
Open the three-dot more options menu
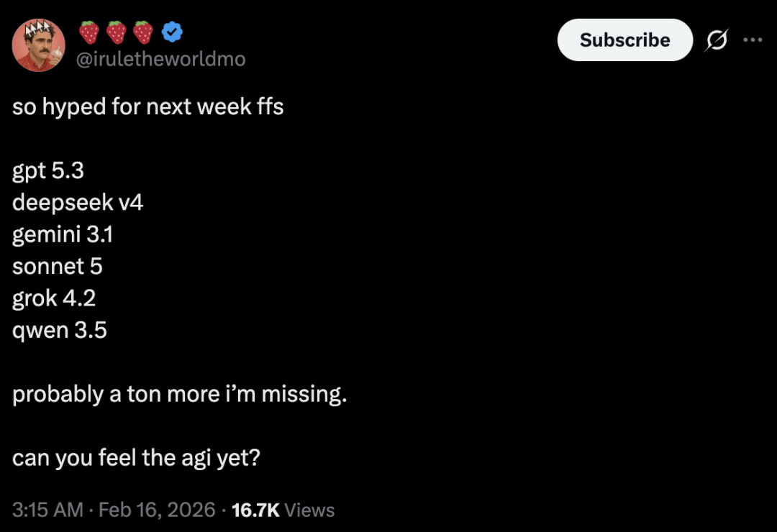click(x=752, y=40)
